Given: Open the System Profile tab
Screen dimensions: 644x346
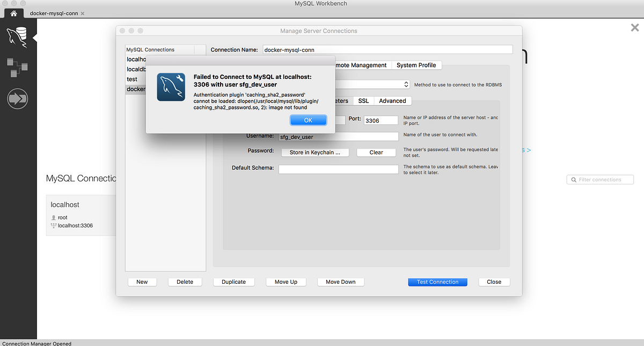Looking at the screenshot, I should [416, 65].
